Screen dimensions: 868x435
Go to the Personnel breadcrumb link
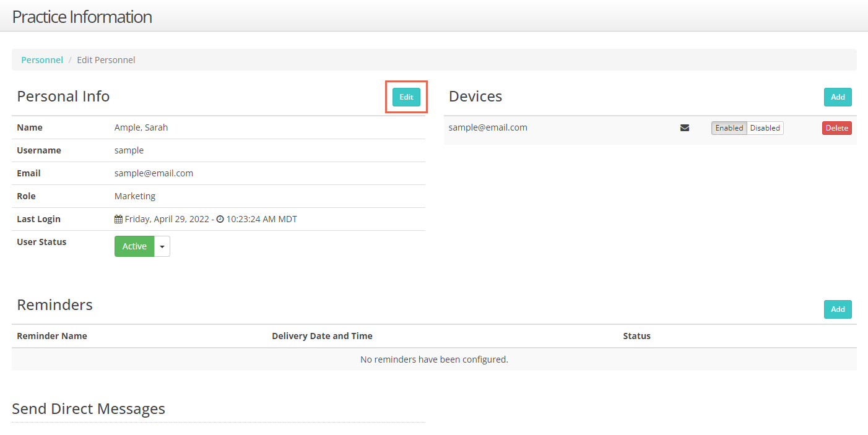pos(42,60)
